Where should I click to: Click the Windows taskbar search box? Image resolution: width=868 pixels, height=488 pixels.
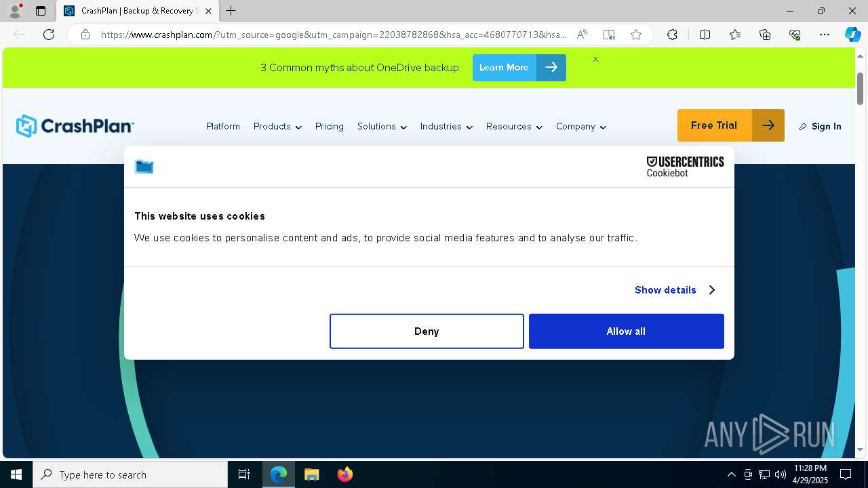pyautogui.click(x=130, y=474)
